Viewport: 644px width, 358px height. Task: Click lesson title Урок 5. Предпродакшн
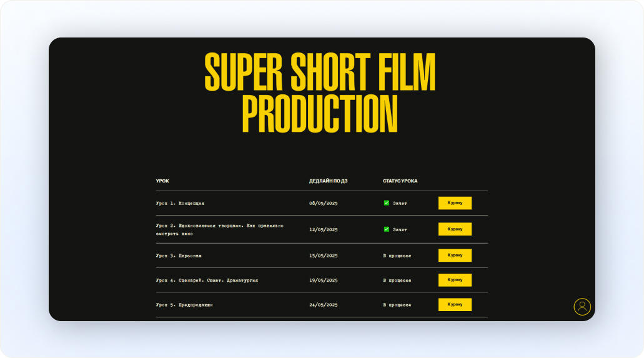[184, 305]
